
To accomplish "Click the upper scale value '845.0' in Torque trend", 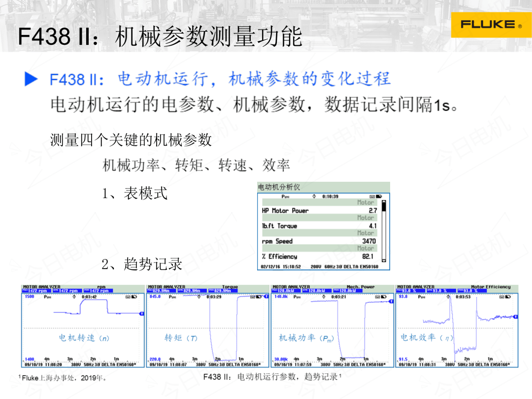I will point(155,297).
